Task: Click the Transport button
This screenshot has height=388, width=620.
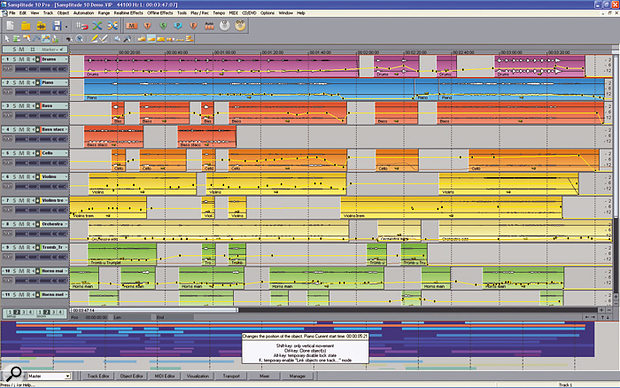Action: click(x=231, y=376)
